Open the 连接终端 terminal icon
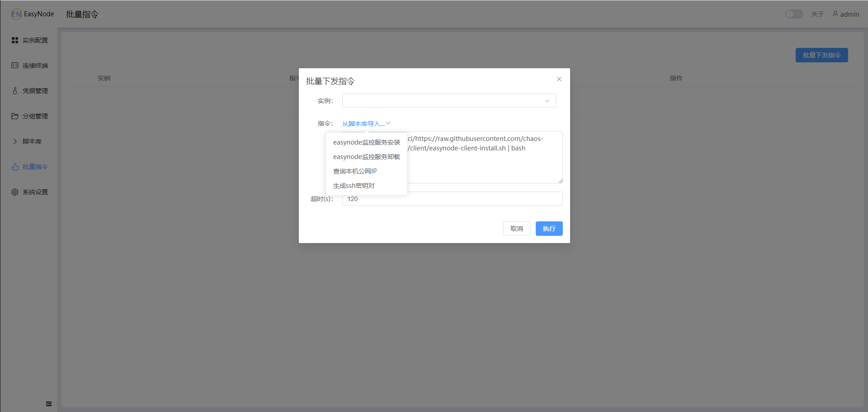Screen dimensions: 868x412 click(15, 66)
